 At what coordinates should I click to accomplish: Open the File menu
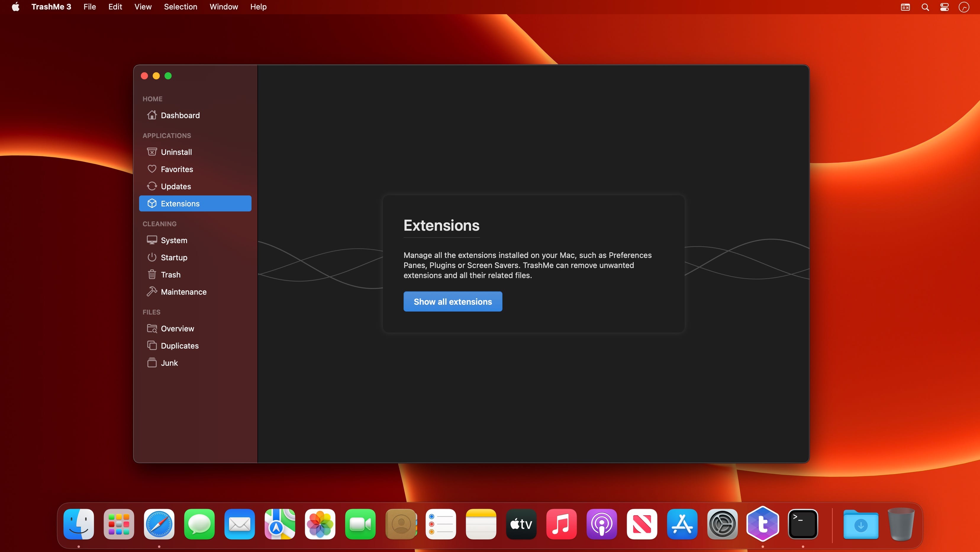pos(89,7)
